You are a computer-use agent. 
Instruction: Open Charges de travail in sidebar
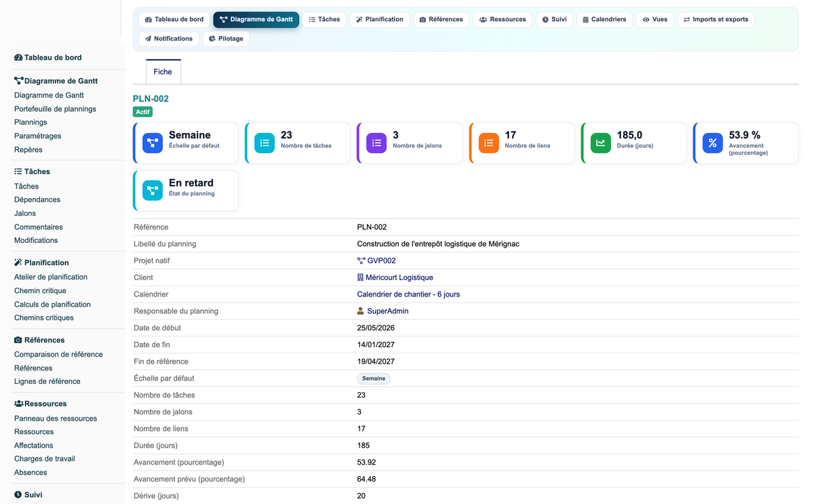click(45, 459)
